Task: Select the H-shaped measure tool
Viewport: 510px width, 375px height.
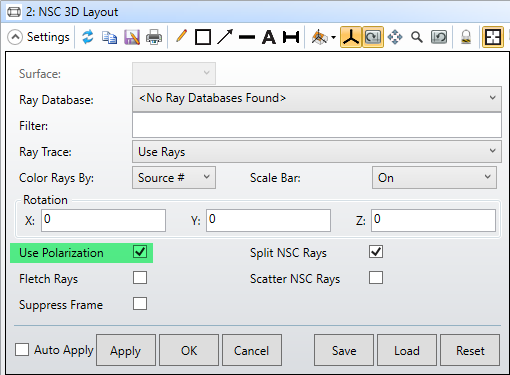Action: pos(291,37)
